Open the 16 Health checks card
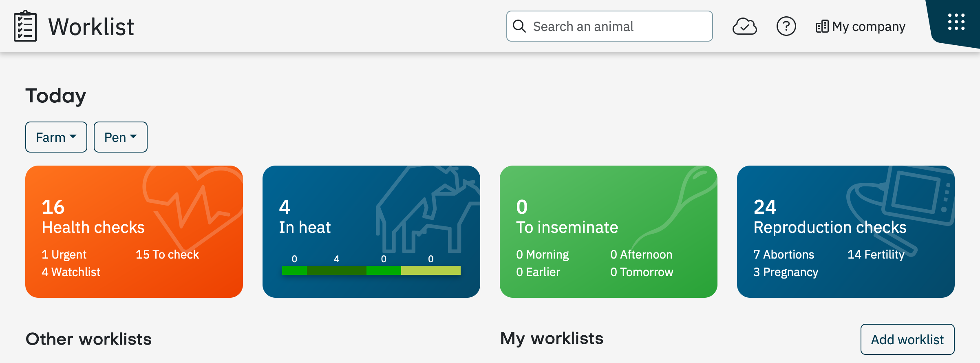This screenshot has height=363, width=980. [134, 232]
